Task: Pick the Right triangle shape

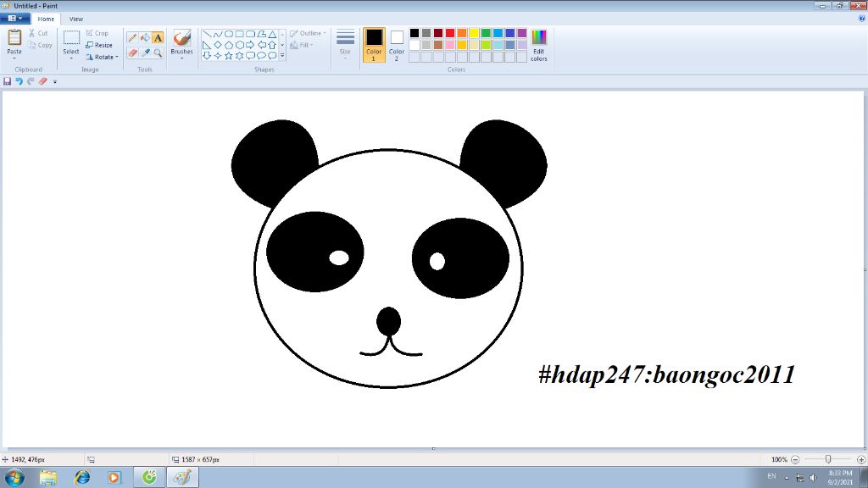Action: [207, 45]
